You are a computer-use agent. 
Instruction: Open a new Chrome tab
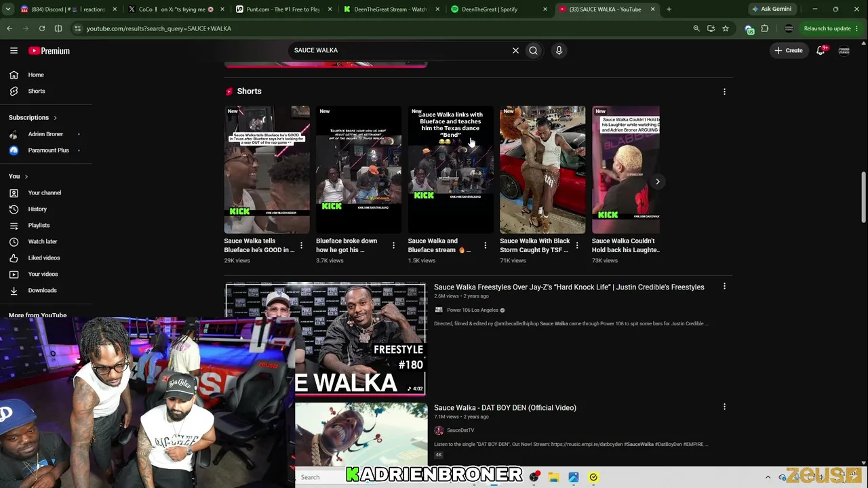669,9
